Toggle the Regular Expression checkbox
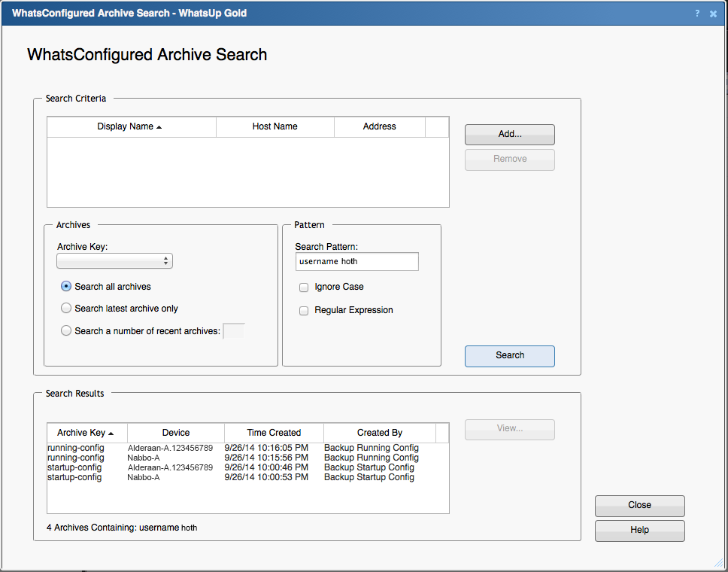 coord(304,310)
